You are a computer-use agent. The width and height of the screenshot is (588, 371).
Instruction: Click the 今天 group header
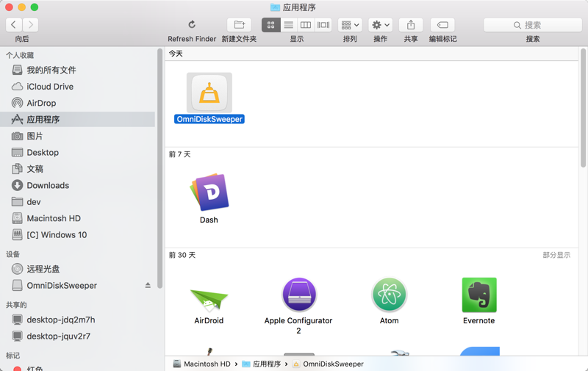pos(176,54)
